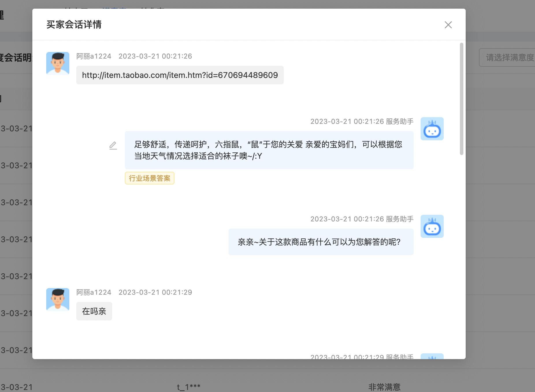Click buyer avatar beside 在吗亲 message
The height and width of the screenshot is (392, 535).
pos(58,299)
